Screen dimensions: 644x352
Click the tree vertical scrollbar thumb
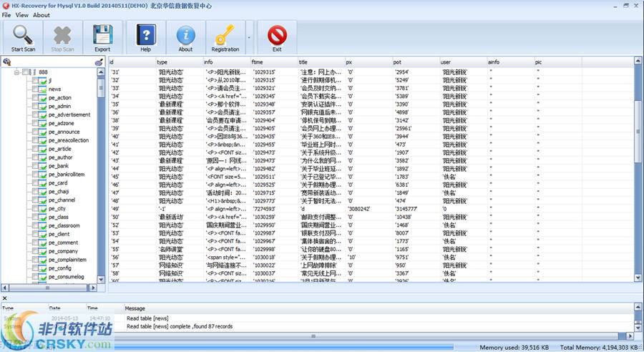101,88
